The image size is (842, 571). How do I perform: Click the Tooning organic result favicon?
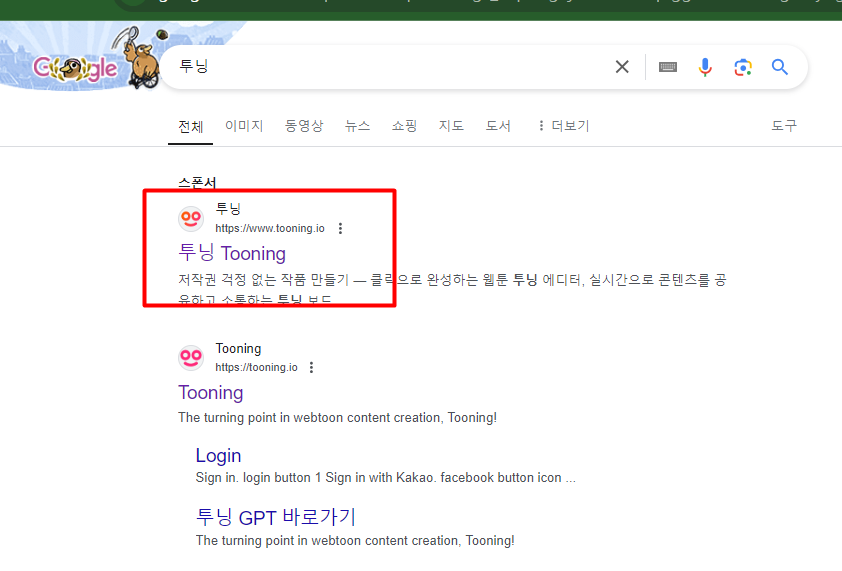[191, 358]
